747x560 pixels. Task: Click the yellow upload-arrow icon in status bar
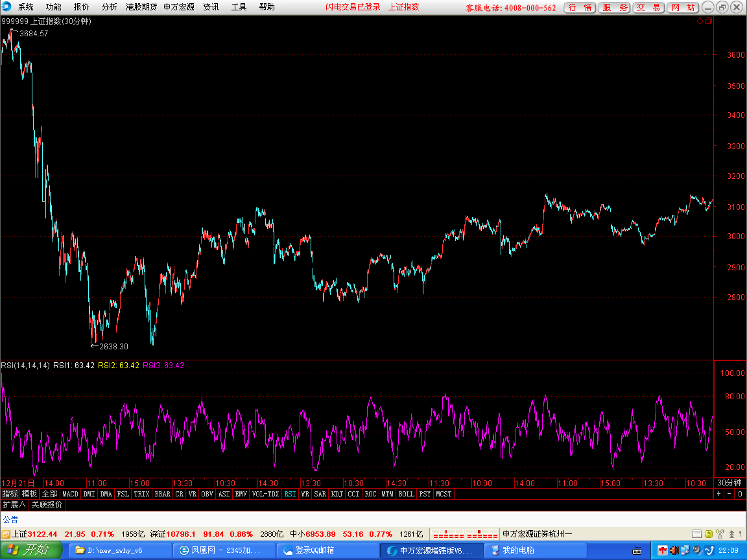708,534
